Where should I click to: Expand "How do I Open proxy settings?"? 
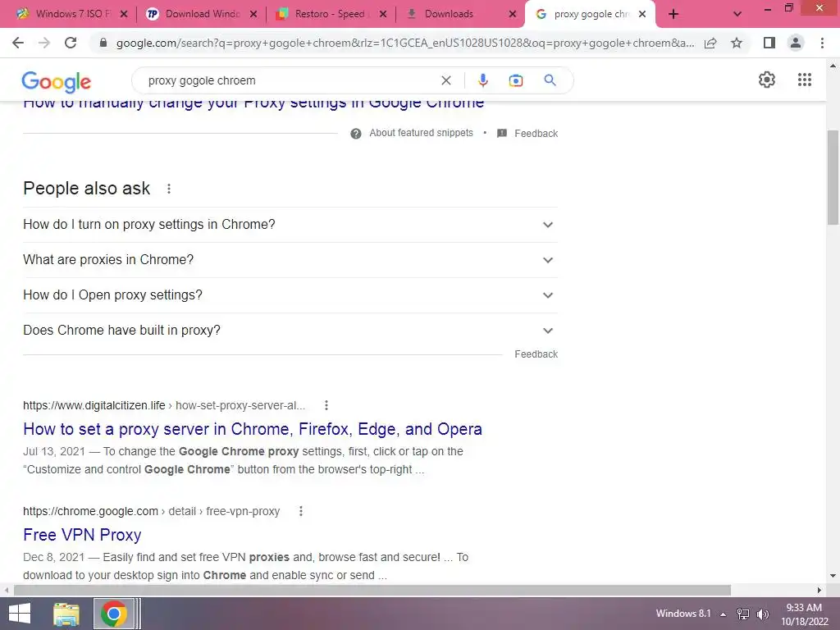click(290, 295)
